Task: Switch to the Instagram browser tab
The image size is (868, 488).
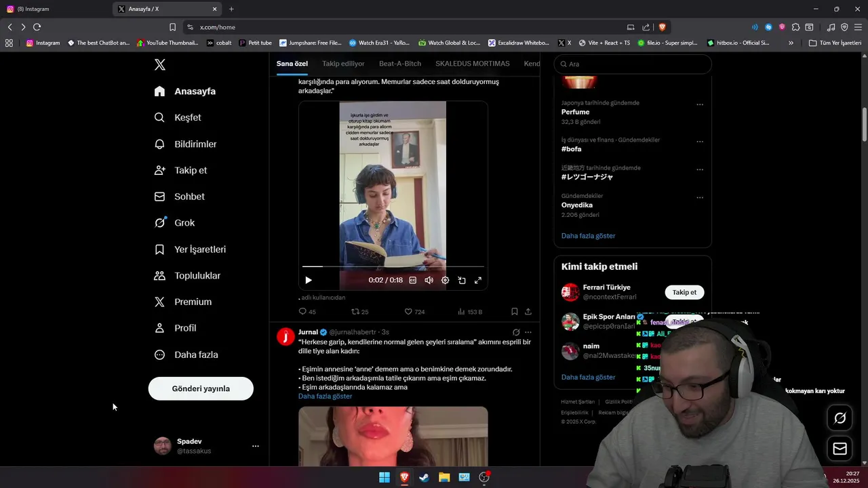Action: [54, 9]
